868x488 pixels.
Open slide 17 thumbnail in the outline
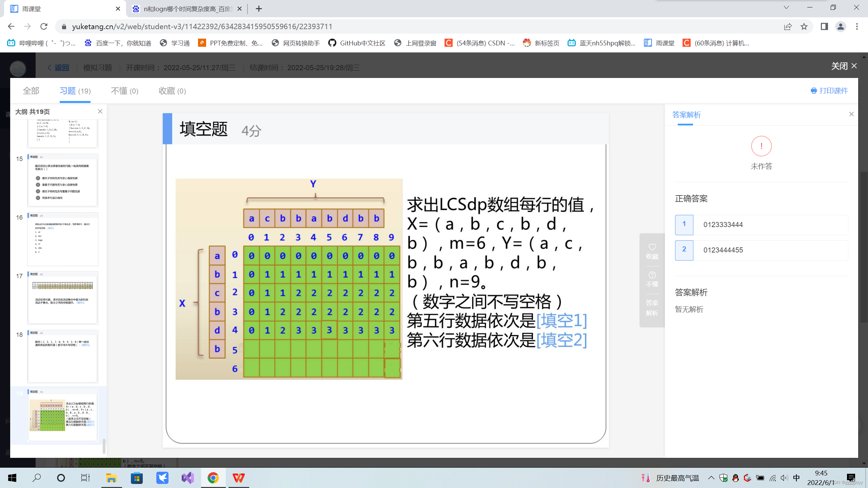(x=63, y=298)
